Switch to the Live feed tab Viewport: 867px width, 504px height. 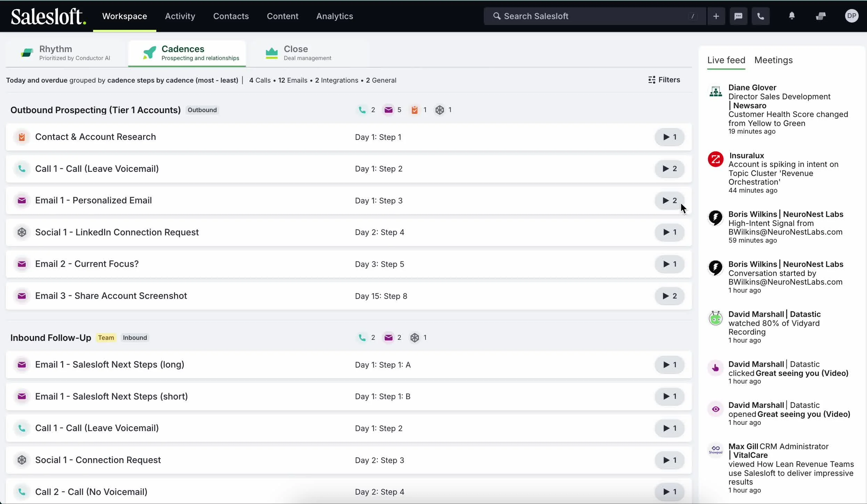pos(726,60)
